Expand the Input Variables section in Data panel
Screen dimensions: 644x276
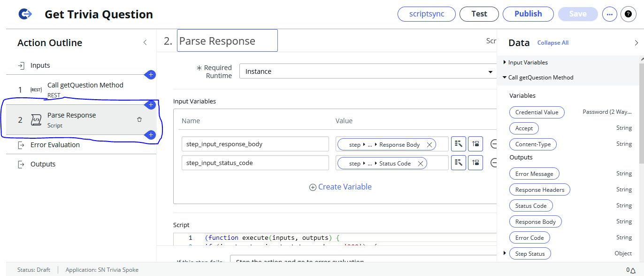click(x=505, y=63)
